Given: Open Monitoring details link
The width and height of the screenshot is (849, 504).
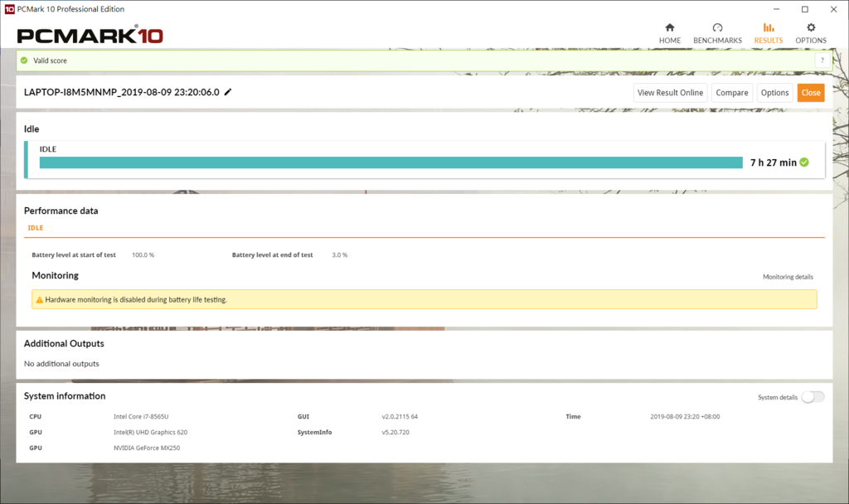Looking at the screenshot, I should click(788, 277).
